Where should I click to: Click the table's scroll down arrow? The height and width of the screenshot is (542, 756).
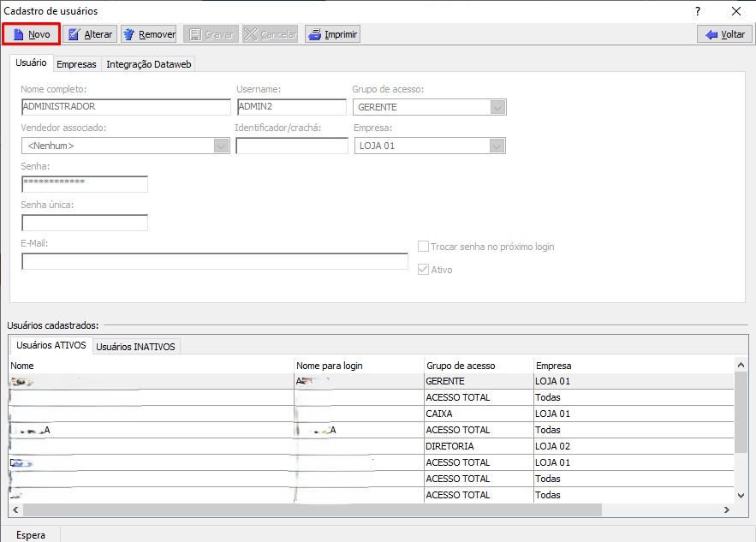click(x=741, y=495)
